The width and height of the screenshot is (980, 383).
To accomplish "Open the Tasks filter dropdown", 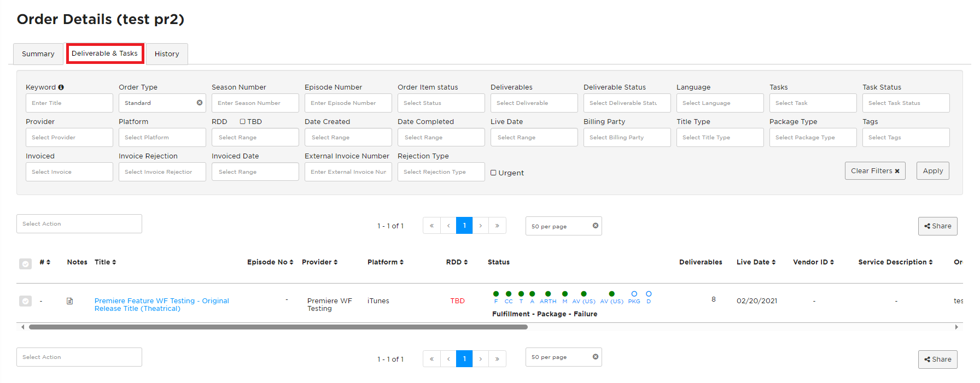I will (813, 103).
